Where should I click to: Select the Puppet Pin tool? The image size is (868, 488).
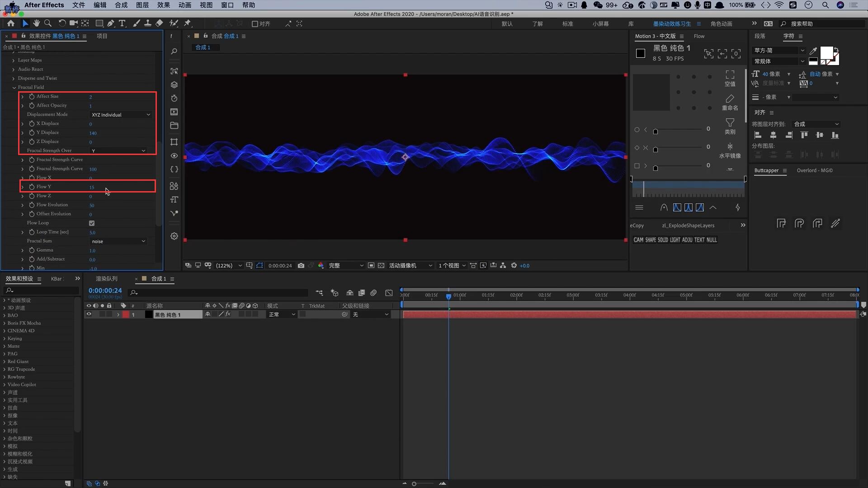(188, 23)
